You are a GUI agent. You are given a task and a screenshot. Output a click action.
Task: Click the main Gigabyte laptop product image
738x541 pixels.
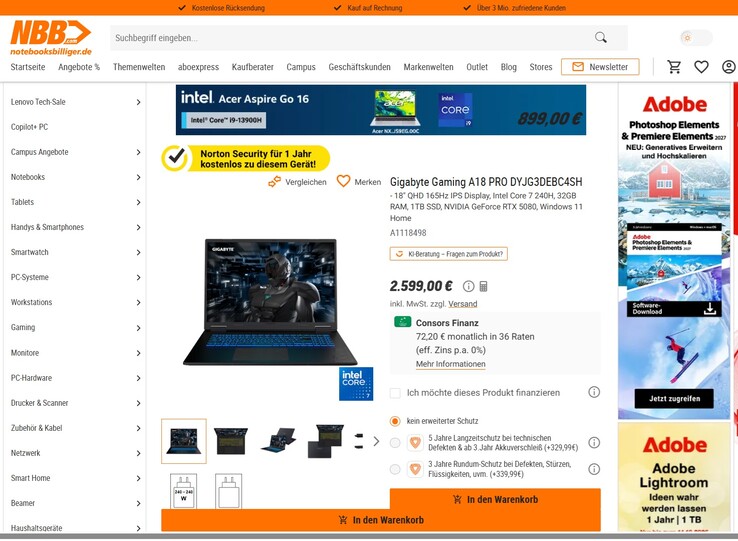271,301
